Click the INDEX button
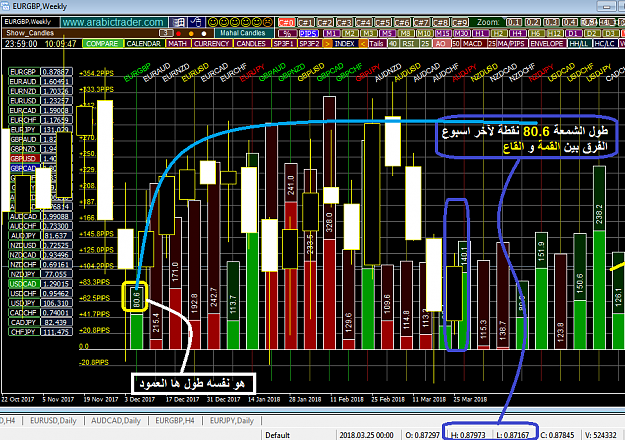Viewport: 625px width, 440px height. pyautogui.click(x=345, y=43)
